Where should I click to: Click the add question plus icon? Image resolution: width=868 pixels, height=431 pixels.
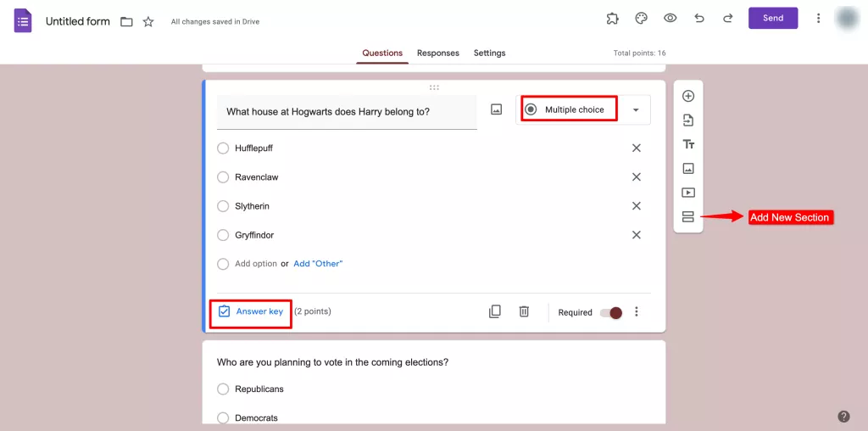pyautogui.click(x=688, y=97)
